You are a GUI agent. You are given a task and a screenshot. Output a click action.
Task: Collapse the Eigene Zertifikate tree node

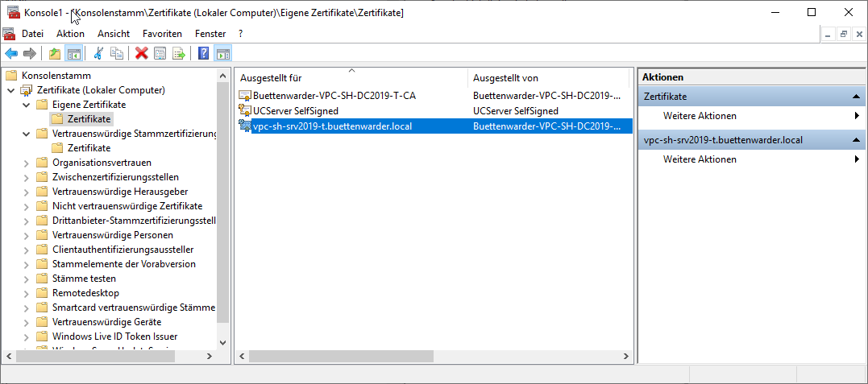27,105
